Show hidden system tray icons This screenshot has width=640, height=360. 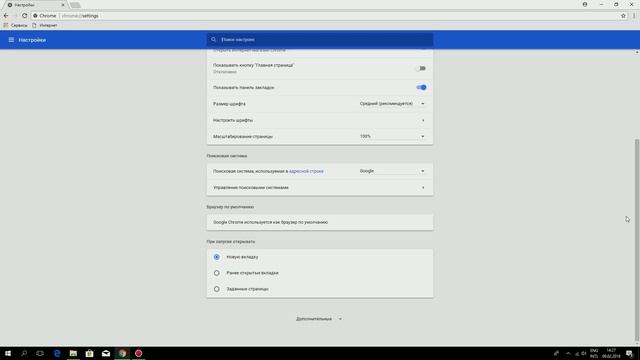(568, 353)
